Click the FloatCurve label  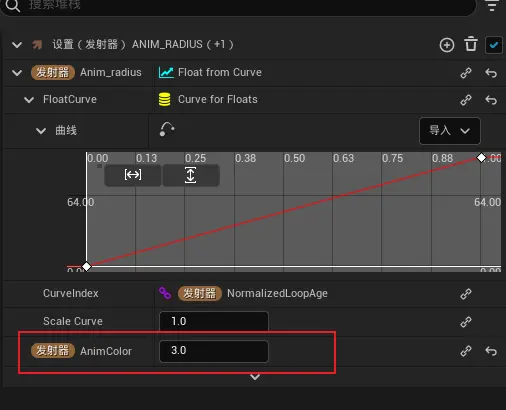(70, 99)
